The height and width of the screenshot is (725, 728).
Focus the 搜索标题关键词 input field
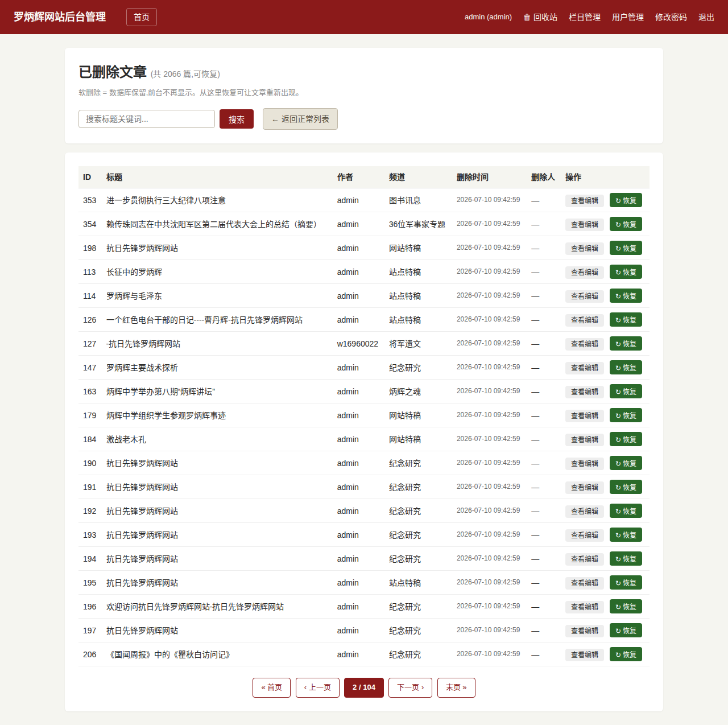(147, 119)
